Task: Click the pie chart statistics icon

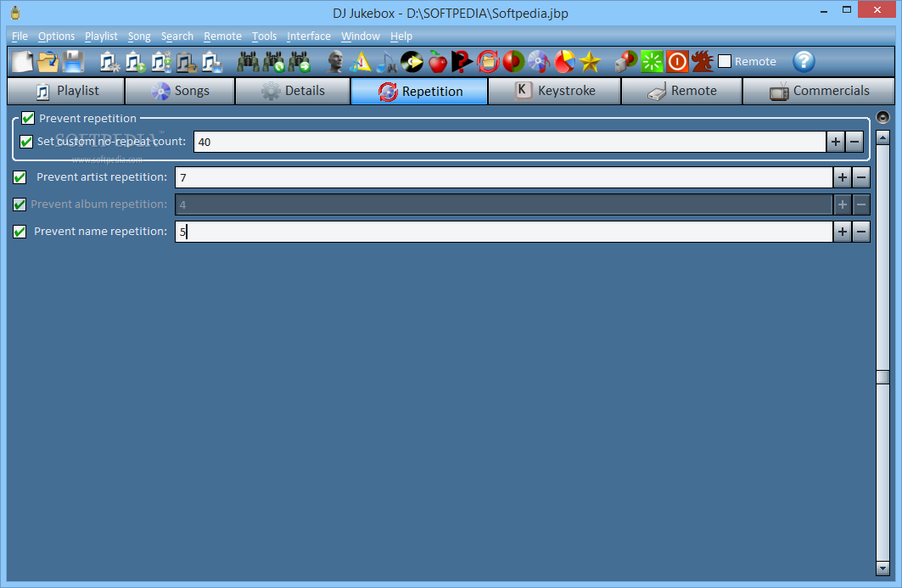Action: pyautogui.click(x=564, y=62)
